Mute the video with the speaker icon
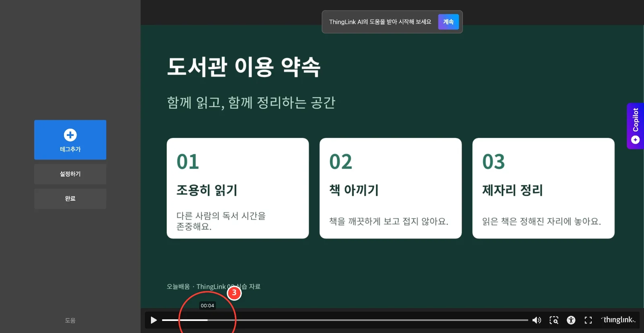This screenshot has width=644, height=333. [x=537, y=320]
